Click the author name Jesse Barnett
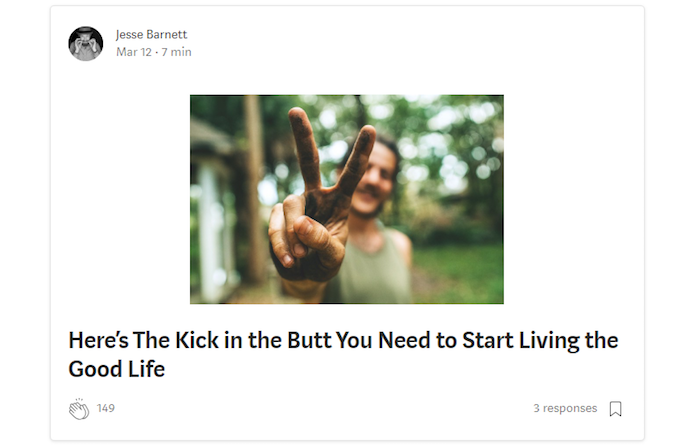Viewport: 700px width, 447px height. (x=151, y=34)
